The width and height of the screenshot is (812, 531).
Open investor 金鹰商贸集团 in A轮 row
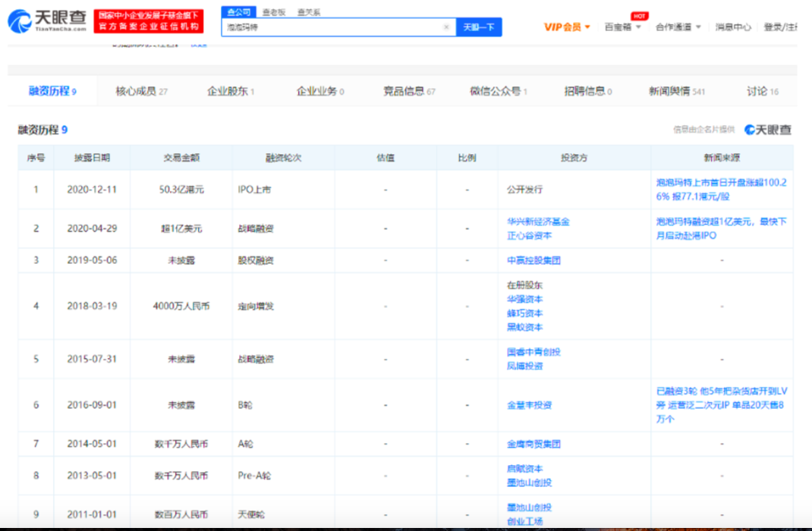pyautogui.click(x=533, y=444)
